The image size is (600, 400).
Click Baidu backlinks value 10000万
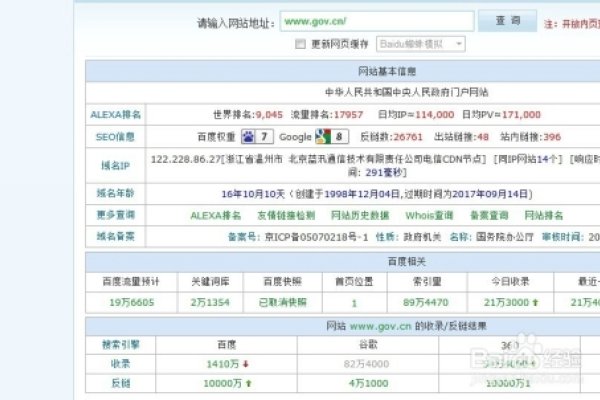(223, 383)
